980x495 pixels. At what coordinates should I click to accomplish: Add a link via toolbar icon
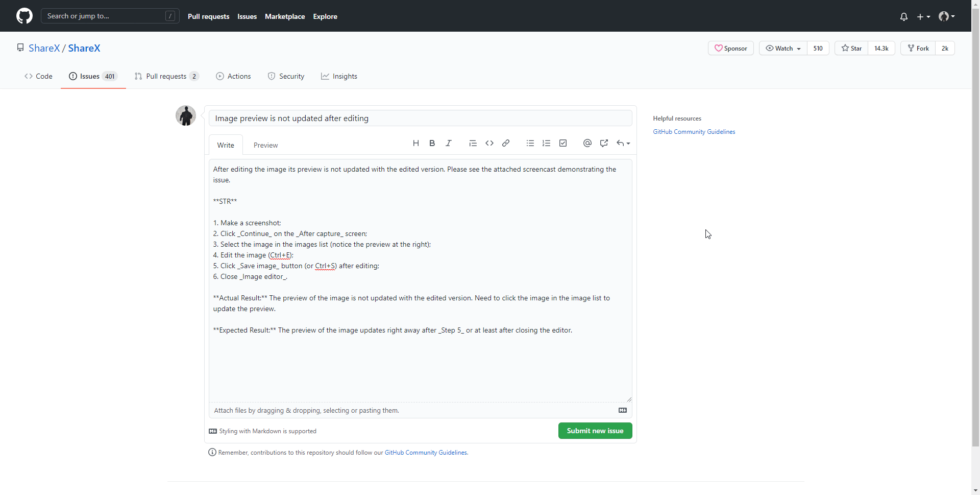coord(506,144)
